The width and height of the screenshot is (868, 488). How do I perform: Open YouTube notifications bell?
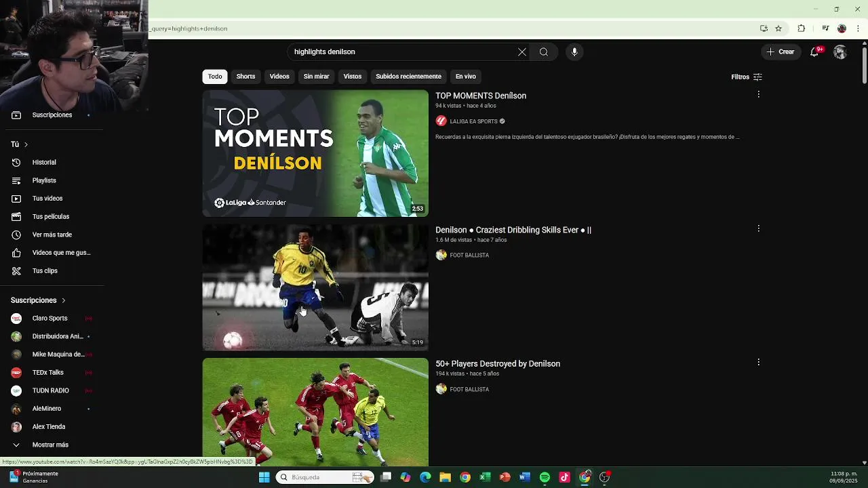pyautogui.click(x=814, y=52)
